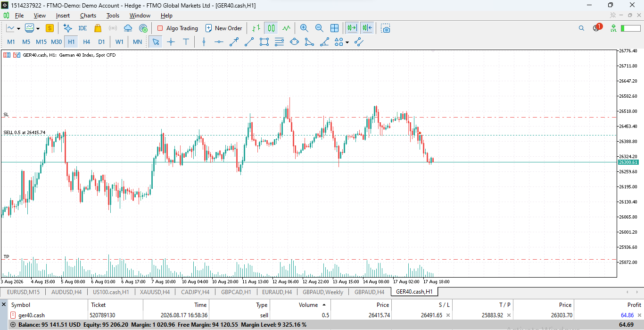
Task: Select the cursor arrow tool
Action: tap(156, 42)
